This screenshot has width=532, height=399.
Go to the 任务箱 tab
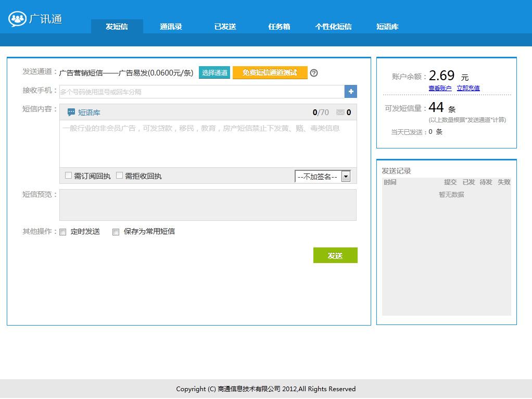tap(279, 27)
